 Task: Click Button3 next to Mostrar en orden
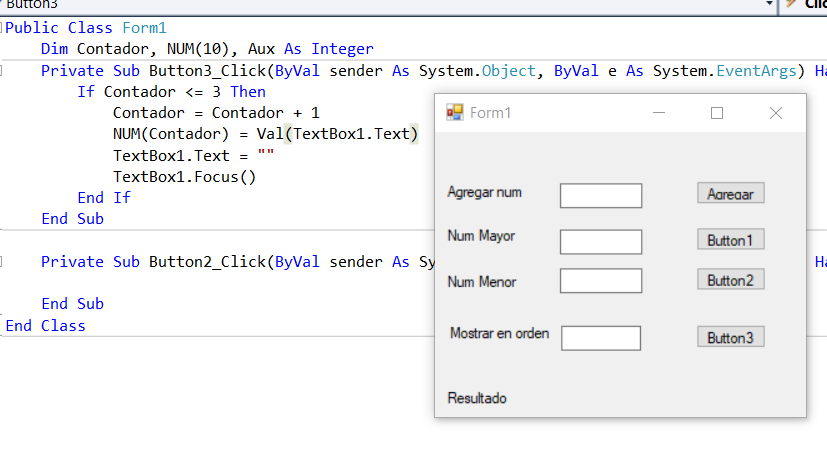[x=730, y=337]
